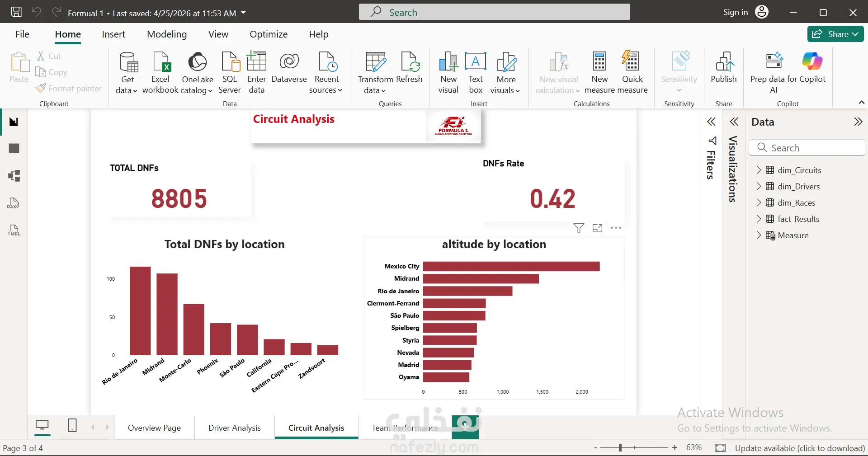Image resolution: width=868 pixels, height=456 pixels.
Task: Insert a Text box
Action: pyautogui.click(x=476, y=72)
